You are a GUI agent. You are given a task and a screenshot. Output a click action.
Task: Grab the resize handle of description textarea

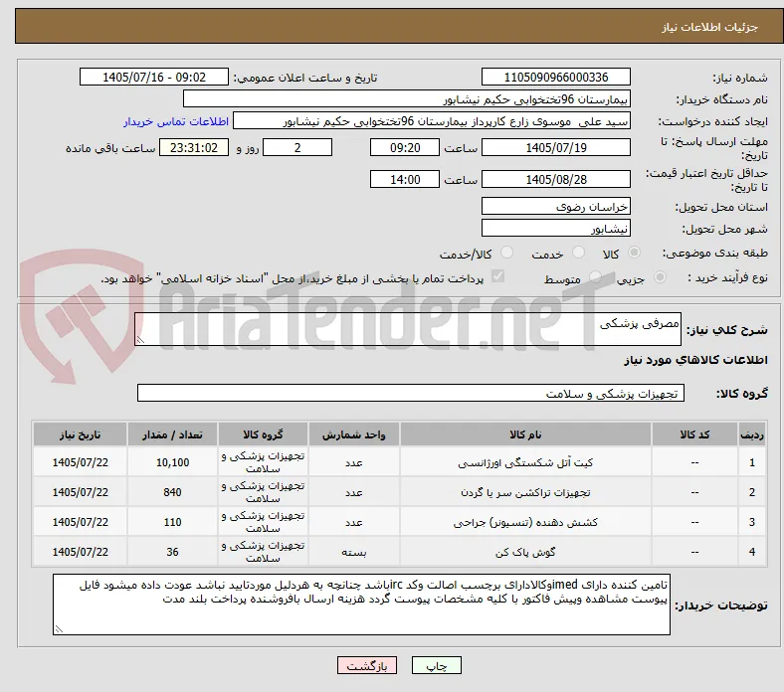[140, 340]
